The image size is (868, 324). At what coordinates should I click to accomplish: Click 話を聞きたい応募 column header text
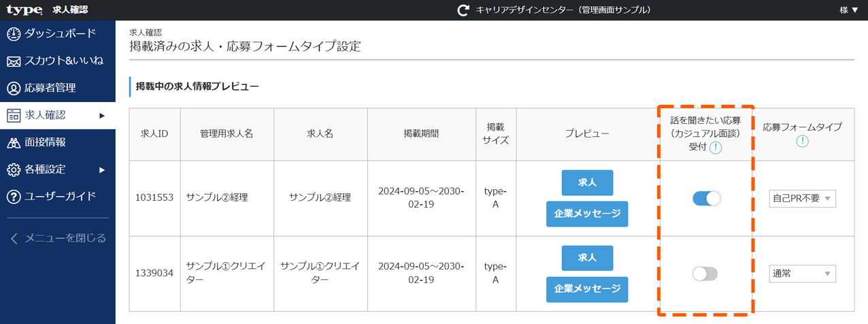[x=705, y=121]
